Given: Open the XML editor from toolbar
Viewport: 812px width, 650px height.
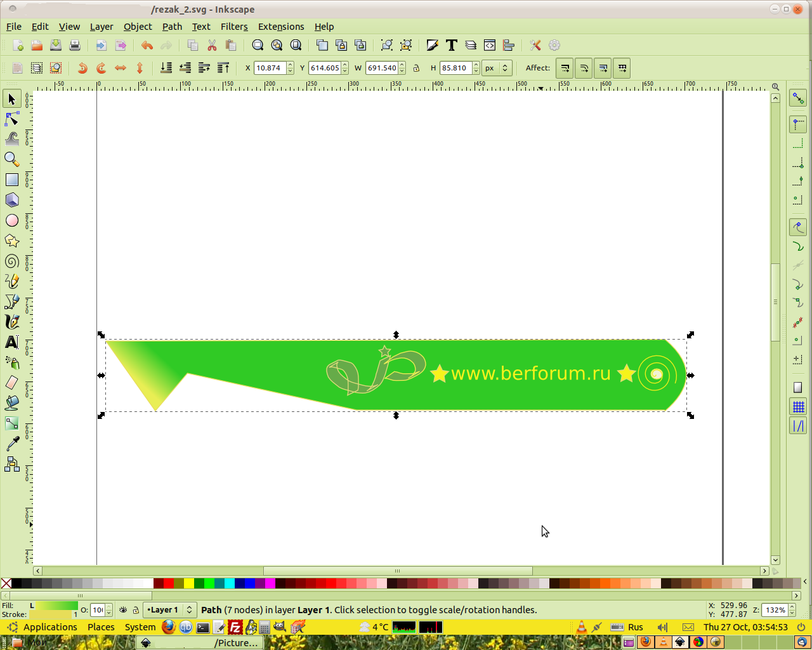Looking at the screenshot, I should 490,45.
